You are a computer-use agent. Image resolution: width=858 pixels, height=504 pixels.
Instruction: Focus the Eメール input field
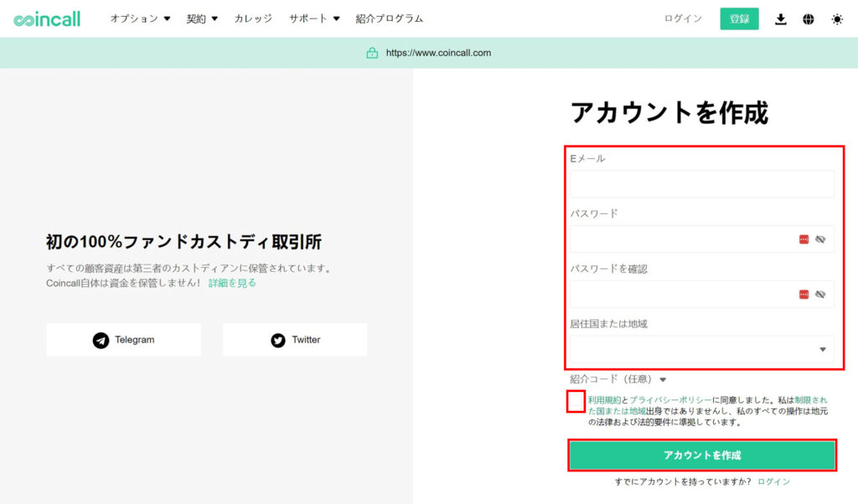[x=702, y=184]
